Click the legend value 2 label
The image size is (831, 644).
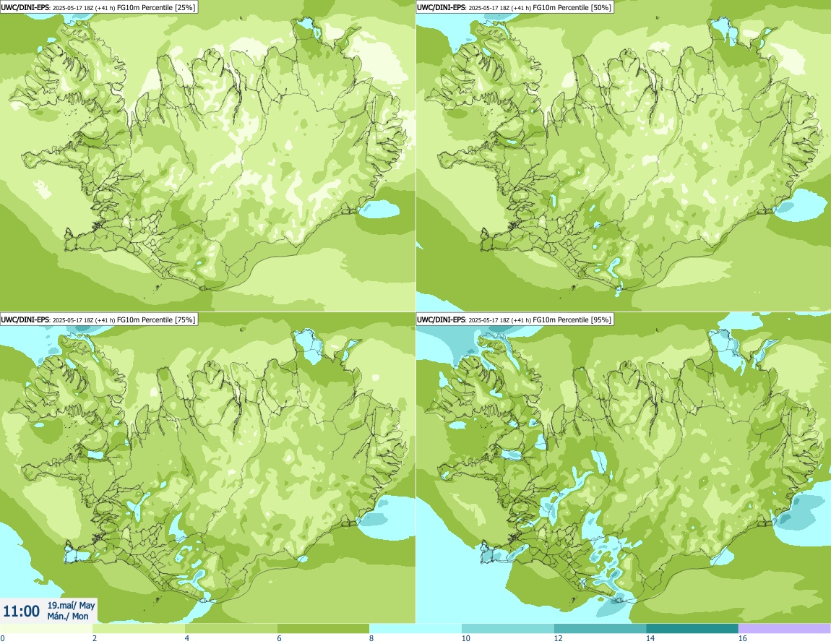pos(95,638)
